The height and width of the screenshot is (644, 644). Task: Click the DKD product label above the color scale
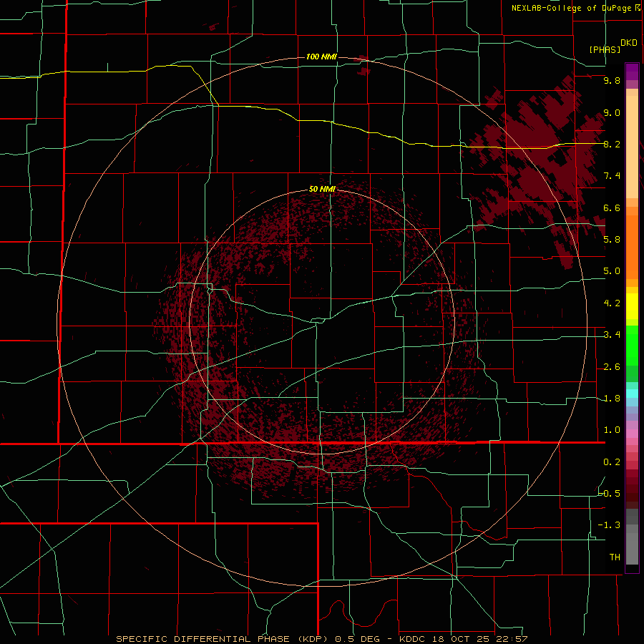(628, 43)
